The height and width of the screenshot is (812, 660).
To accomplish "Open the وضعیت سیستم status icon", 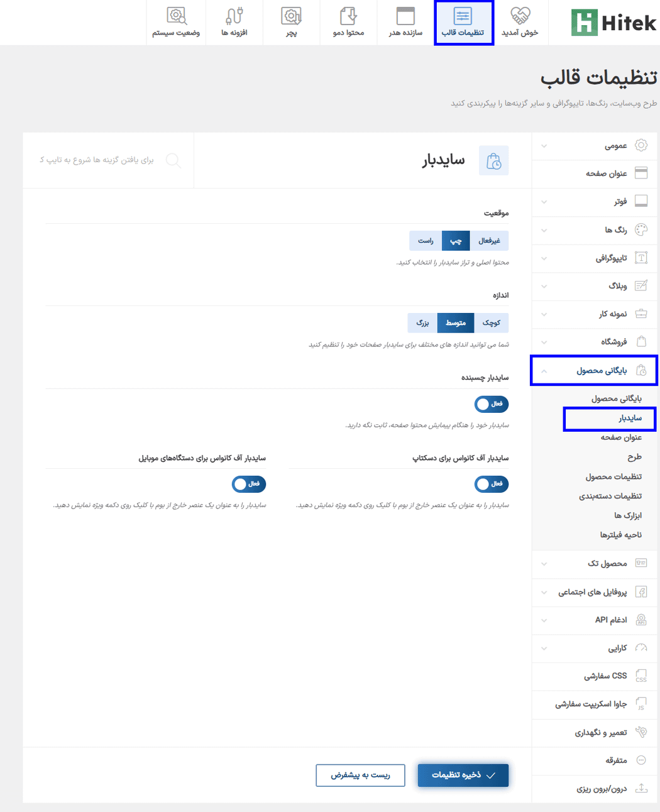I will click(177, 16).
